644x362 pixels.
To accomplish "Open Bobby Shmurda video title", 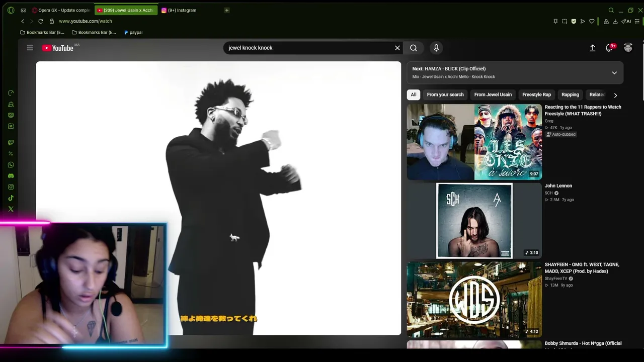I will 583,344.
